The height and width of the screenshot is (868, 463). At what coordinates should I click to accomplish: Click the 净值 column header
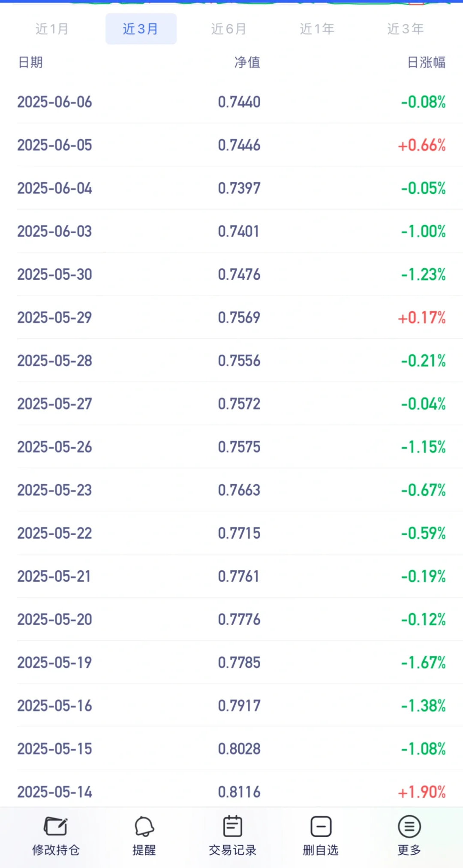[247, 62]
